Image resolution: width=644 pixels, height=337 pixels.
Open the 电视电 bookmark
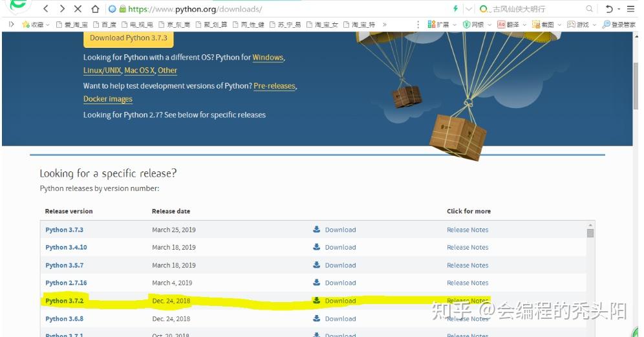(137, 25)
